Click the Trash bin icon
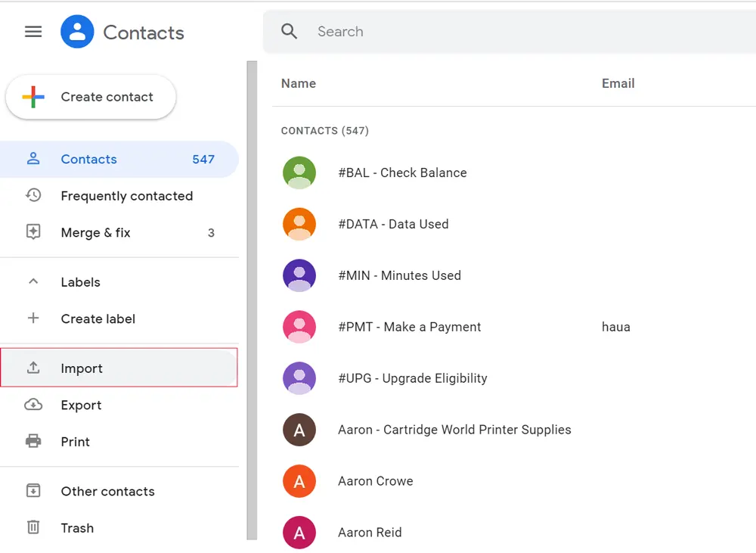The image size is (756, 553). tap(33, 528)
